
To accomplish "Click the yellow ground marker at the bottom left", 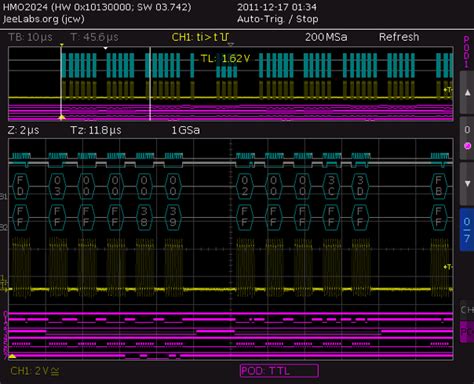I will click(x=12, y=356).
